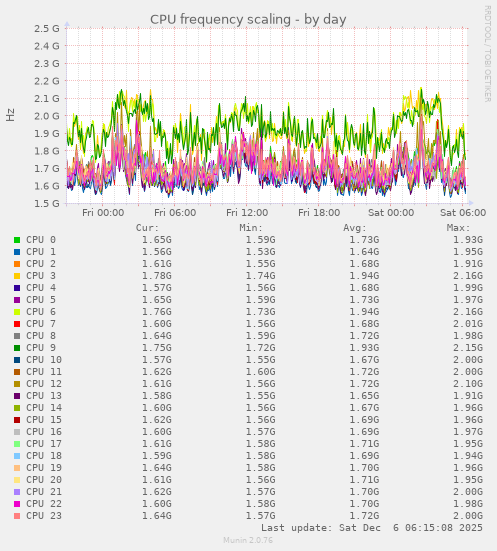Select the 'CPU 13' legend label
The image size is (497, 551).
(x=44, y=396)
